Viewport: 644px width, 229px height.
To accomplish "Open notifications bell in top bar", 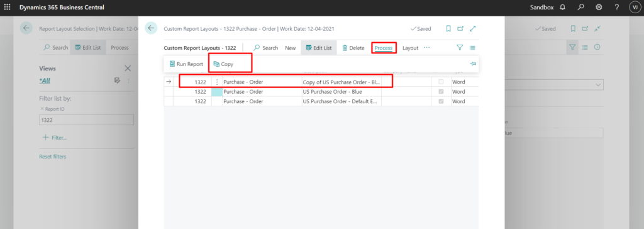I will pos(563,8).
